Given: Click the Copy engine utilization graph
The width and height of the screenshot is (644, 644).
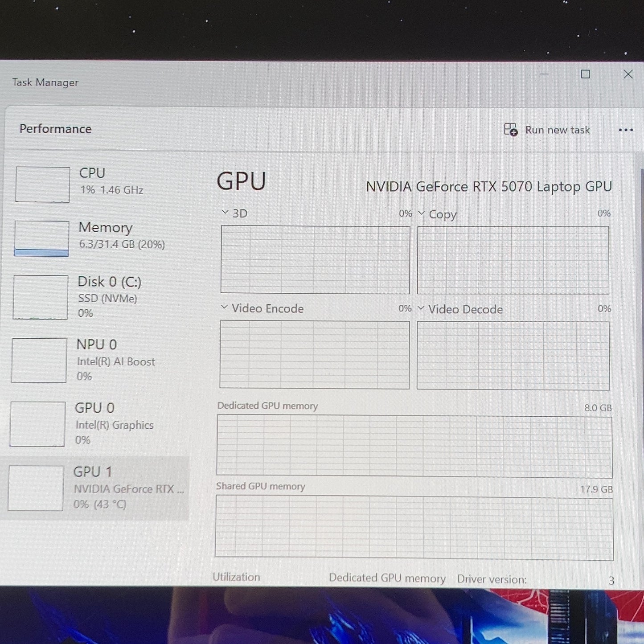Looking at the screenshot, I should click(x=513, y=260).
